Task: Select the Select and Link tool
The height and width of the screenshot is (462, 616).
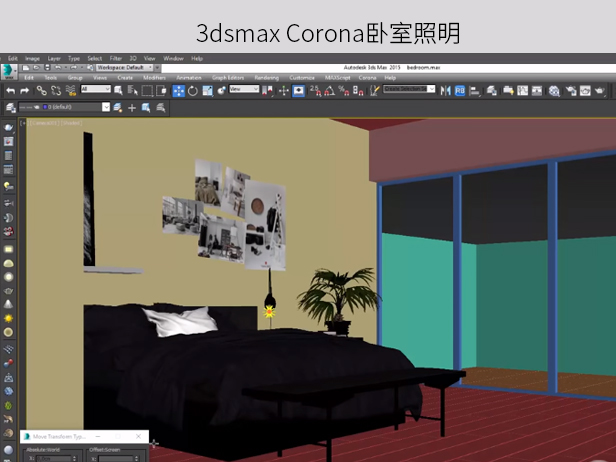Action: (41, 90)
